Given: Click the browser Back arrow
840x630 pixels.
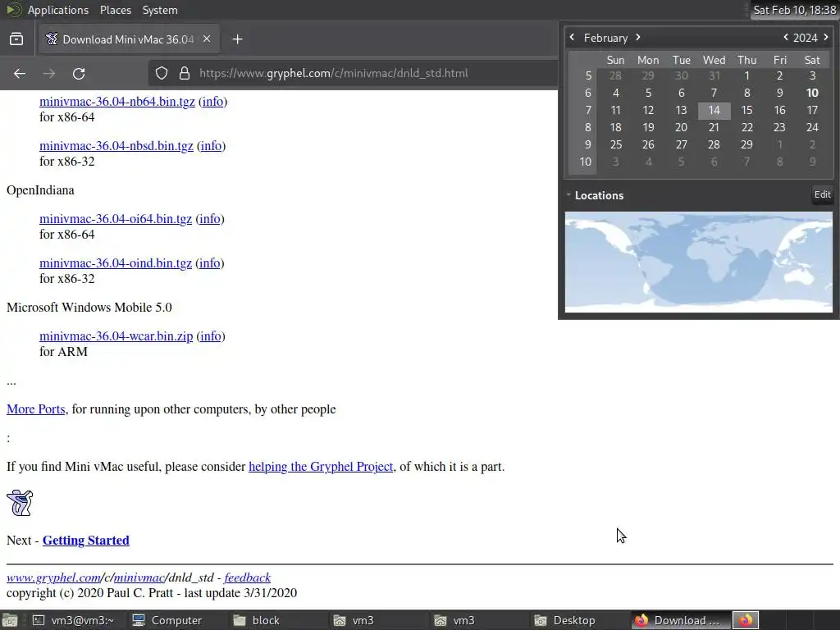Looking at the screenshot, I should point(20,73).
